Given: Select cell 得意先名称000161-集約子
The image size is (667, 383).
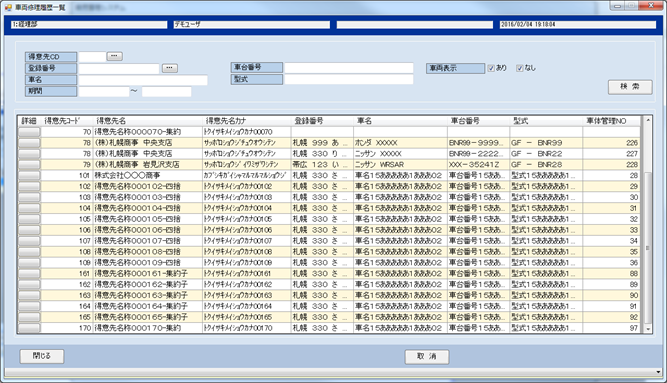Looking at the screenshot, I should [148, 274].
